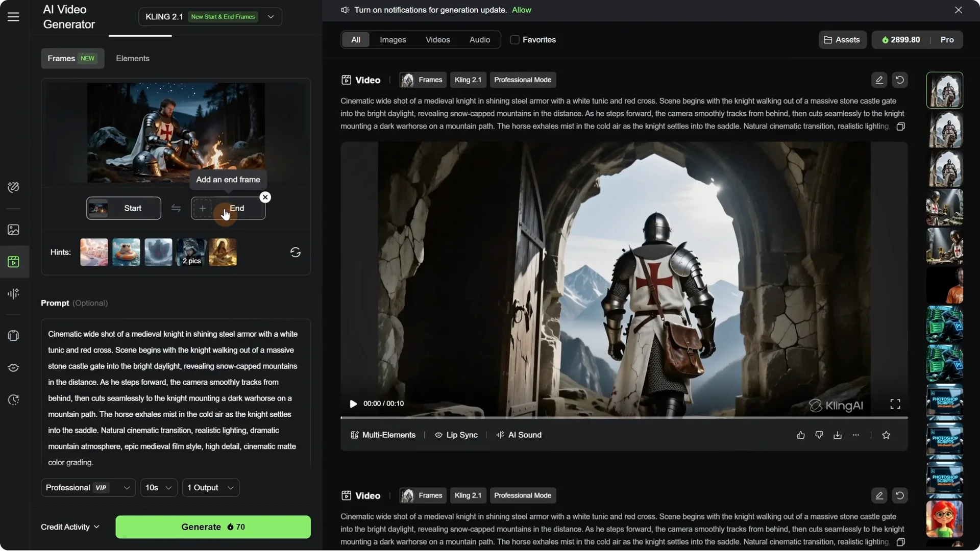Download the generated knight video
Viewport: 980px width, 551px height.
point(837,435)
